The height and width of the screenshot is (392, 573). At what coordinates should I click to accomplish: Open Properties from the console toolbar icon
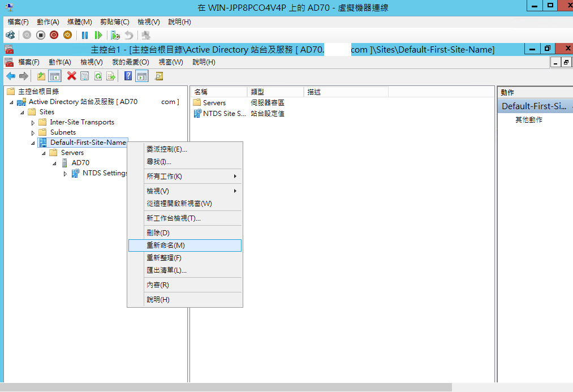point(85,76)
